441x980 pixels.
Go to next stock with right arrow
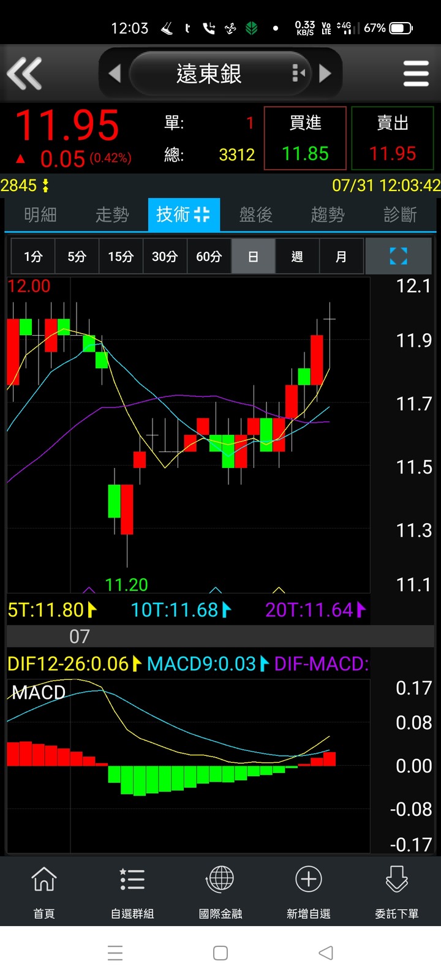[x=325, y=73]
